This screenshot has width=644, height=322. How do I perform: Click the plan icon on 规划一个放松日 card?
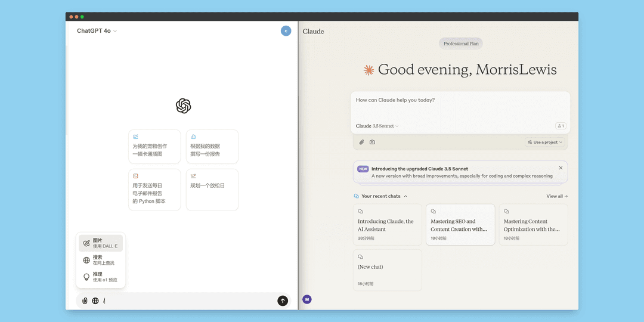(x=193, y=176)
